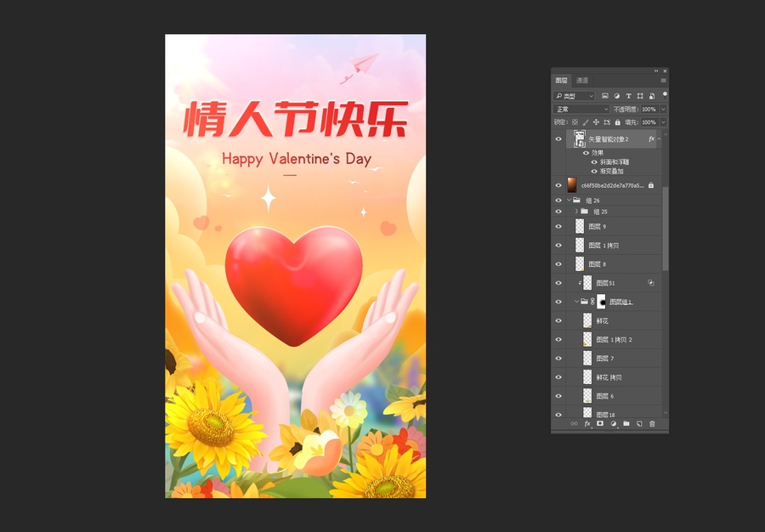Hide the 图层 9 layer

(x=558, y=226)
